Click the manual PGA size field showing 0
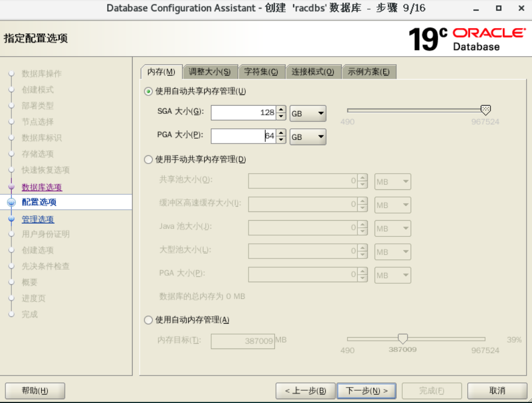Screen dimensions: 532x403 pyautogui.click(x=303, y=275)
